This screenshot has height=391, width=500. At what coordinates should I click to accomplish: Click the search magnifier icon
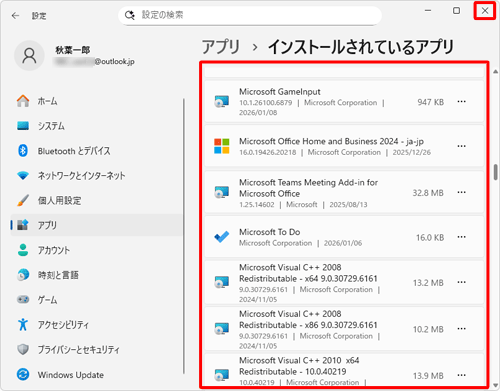point(129,15)
